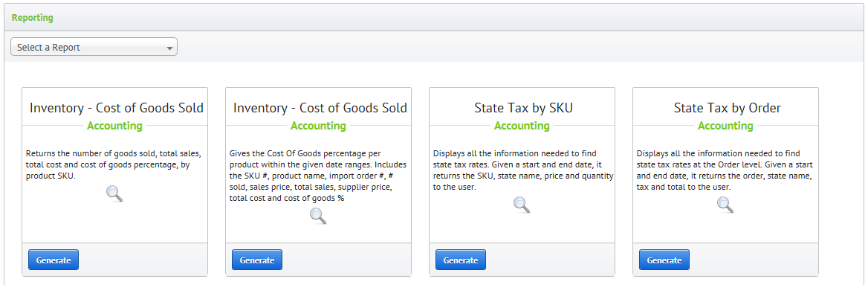
Task: Click the Accounting label under State Tax by Order
Action: coord(726,126)
